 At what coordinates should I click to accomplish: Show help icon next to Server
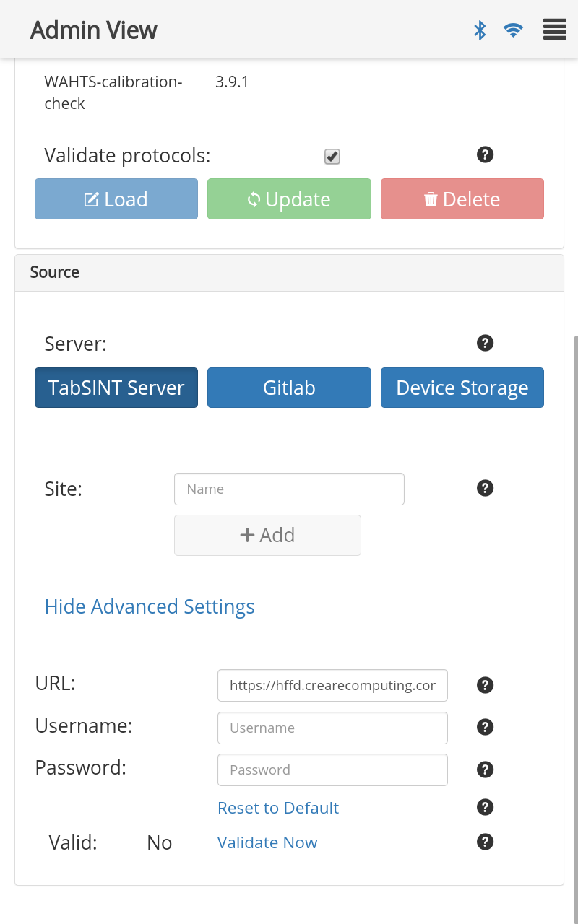click(486, 343)
